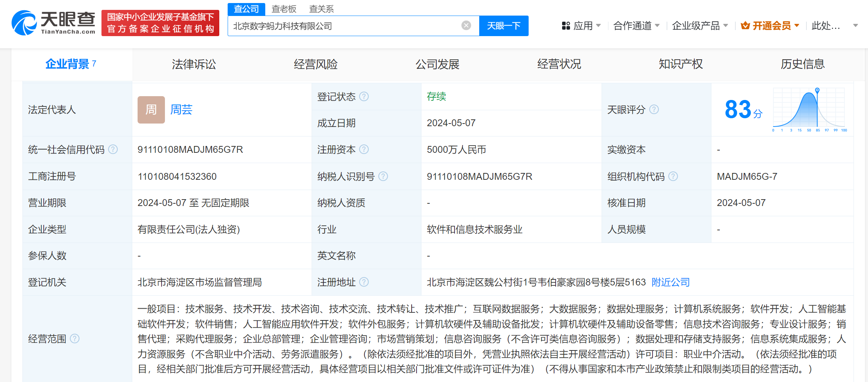The height and width of the screenshot is (382, 868).
Task: Expand the 企业级产品 dropdown
Action: point(697,25)
